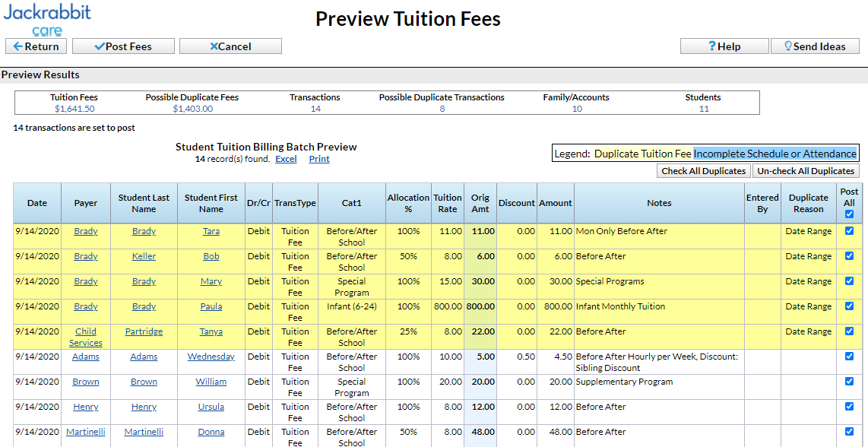
Task: Cancel the tuition fee preview
Action: [230, 46]
